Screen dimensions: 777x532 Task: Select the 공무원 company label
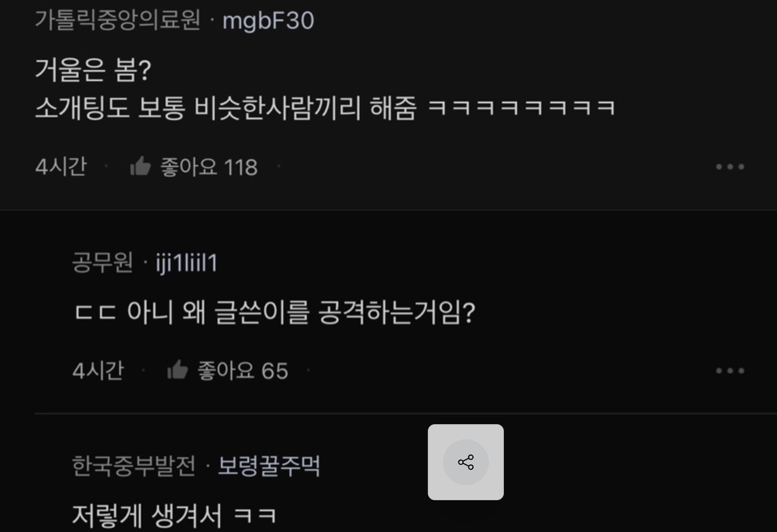point(103,262)
